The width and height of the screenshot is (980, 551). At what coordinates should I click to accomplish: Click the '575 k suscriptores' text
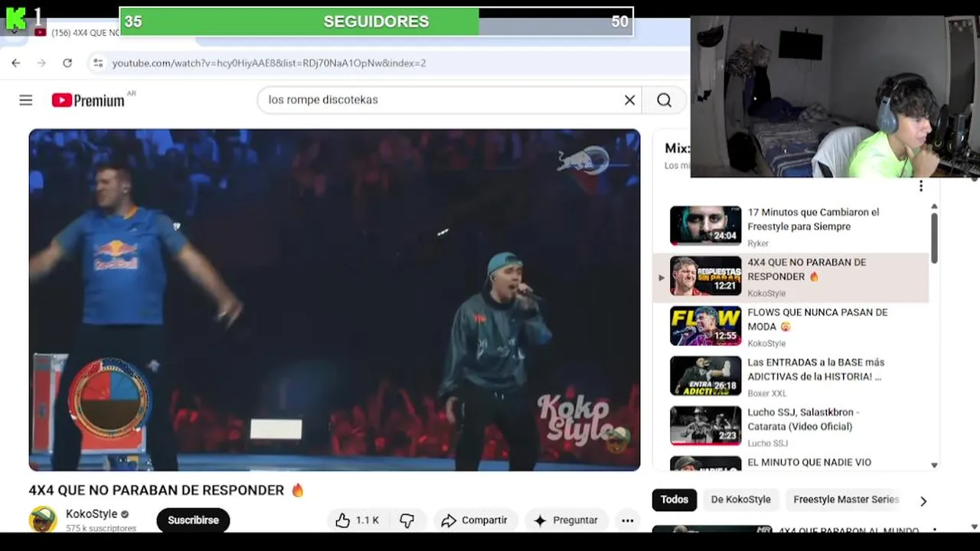tap(101, 528)
